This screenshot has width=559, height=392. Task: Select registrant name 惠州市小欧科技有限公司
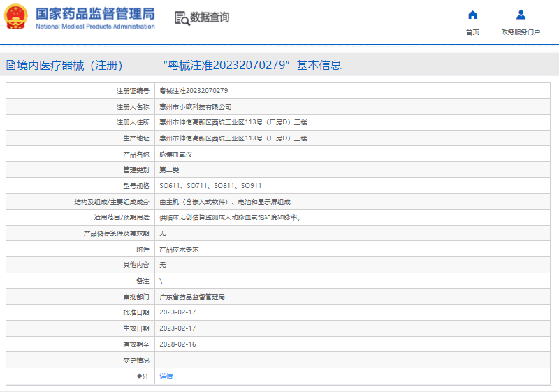(x=196, y=107)
